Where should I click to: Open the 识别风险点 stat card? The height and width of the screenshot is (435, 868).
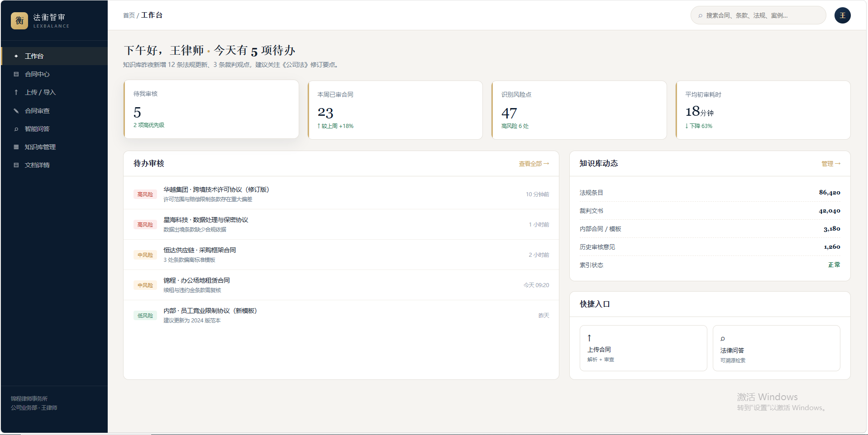pyautogui.click(x=579, y=110)
